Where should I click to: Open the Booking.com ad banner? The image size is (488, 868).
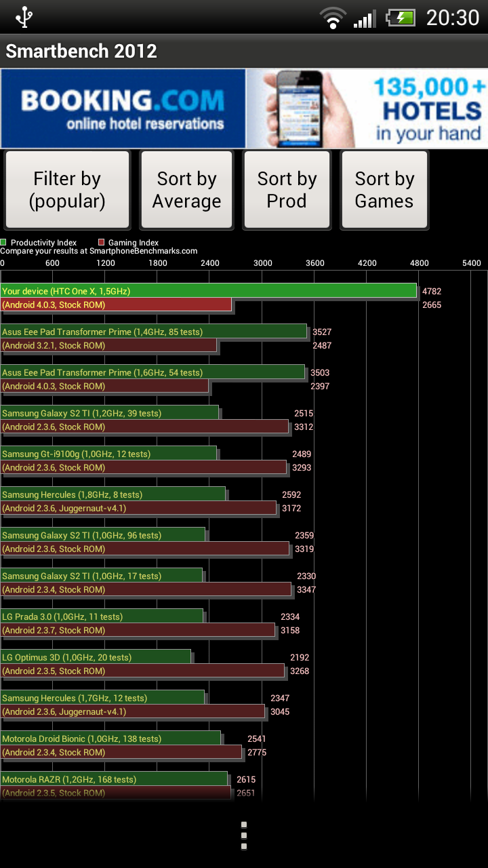pyautogui.click(x=123, y=108)
